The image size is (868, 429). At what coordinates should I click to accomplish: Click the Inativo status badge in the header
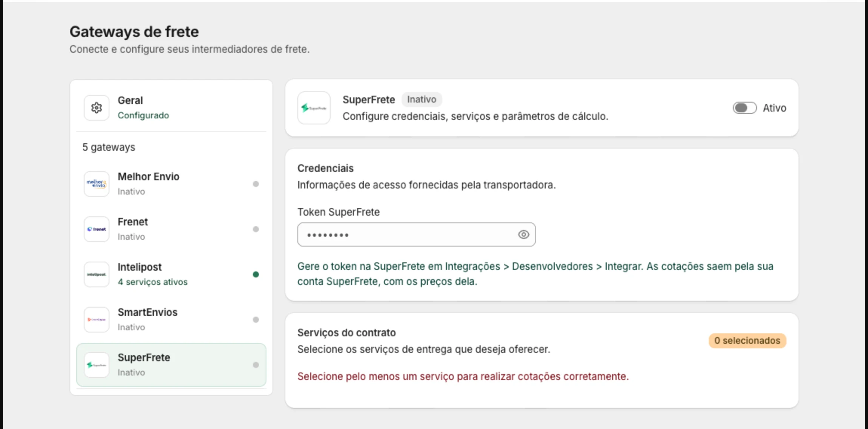click(x=422, y=100)
